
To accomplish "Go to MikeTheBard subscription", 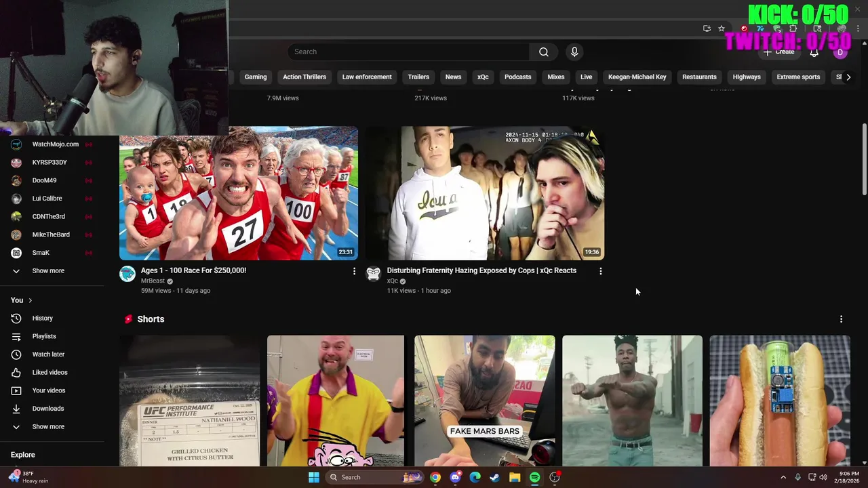I will tap(52, 235).
